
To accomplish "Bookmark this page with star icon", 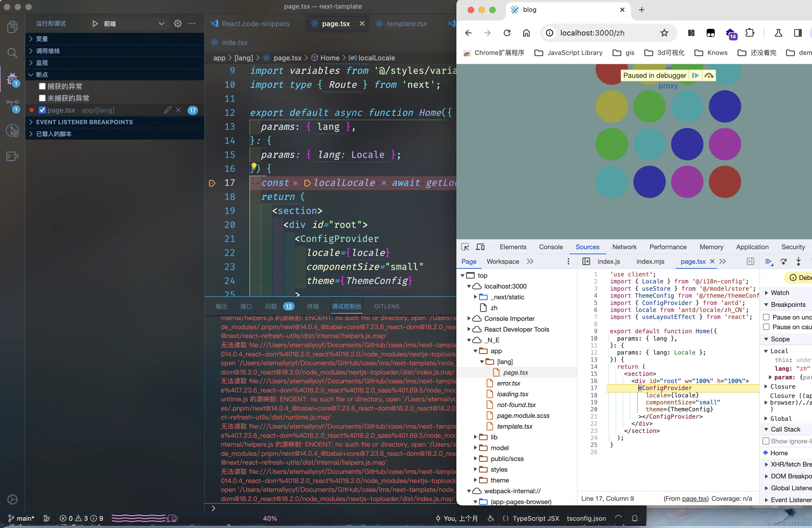I will point(664,33).
